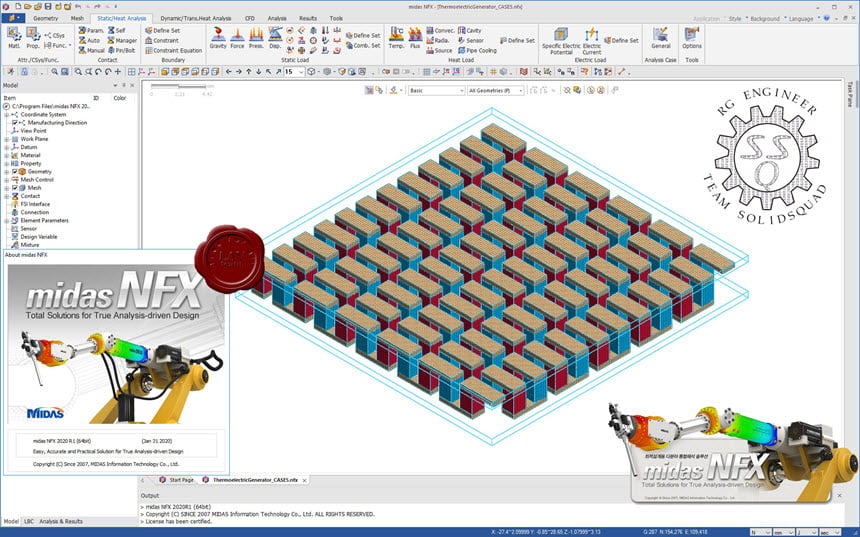Open the Prop. property tool
This screenshot has height=537, width=860.
coord(33,38)
